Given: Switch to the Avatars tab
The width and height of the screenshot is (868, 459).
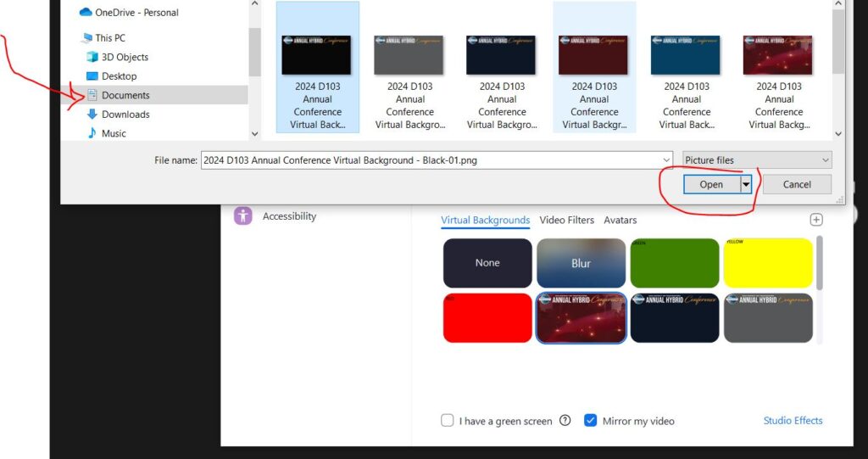Looking at the screenshot, I should (620, 221).
